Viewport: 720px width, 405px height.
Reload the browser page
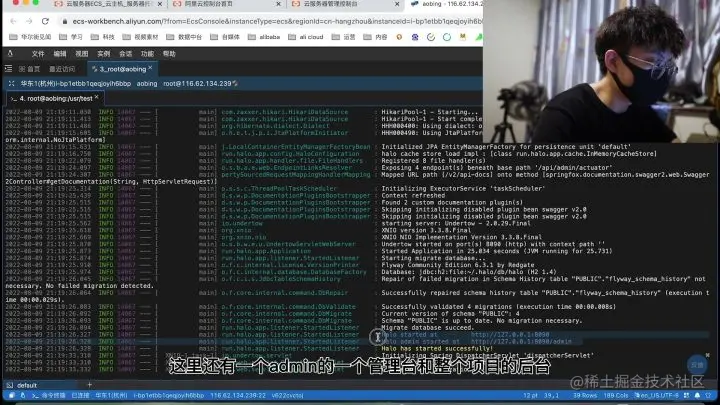pyautogui.click(x=45, y=21)
